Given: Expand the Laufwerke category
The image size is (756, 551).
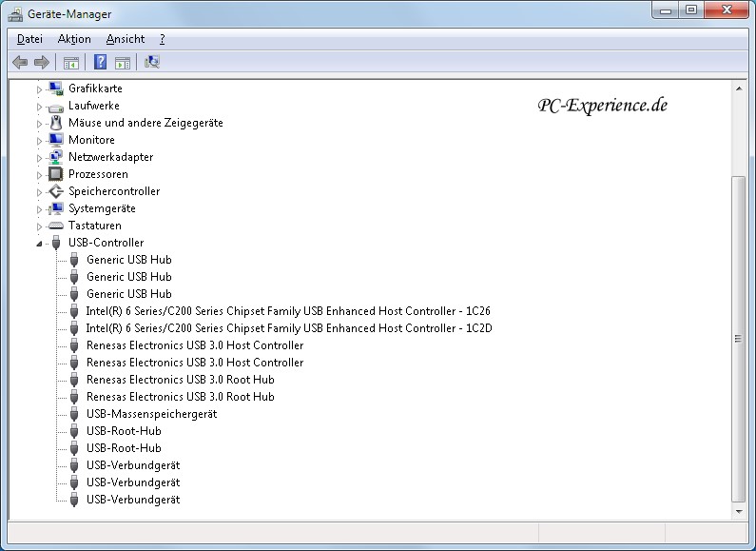Looking at the screenshot, I should click(x=40, y=107).
